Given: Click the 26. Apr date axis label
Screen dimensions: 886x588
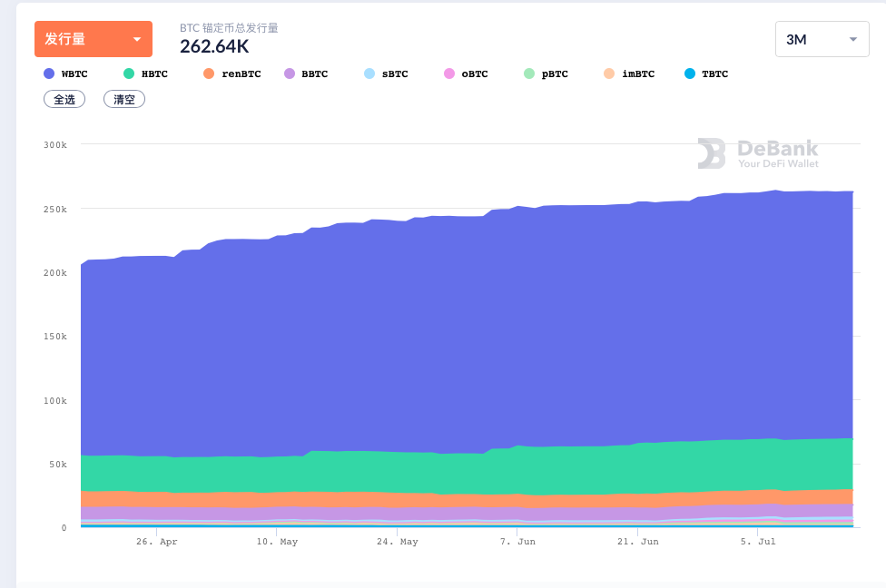Looking at the screenshot, I should point(157,542).
